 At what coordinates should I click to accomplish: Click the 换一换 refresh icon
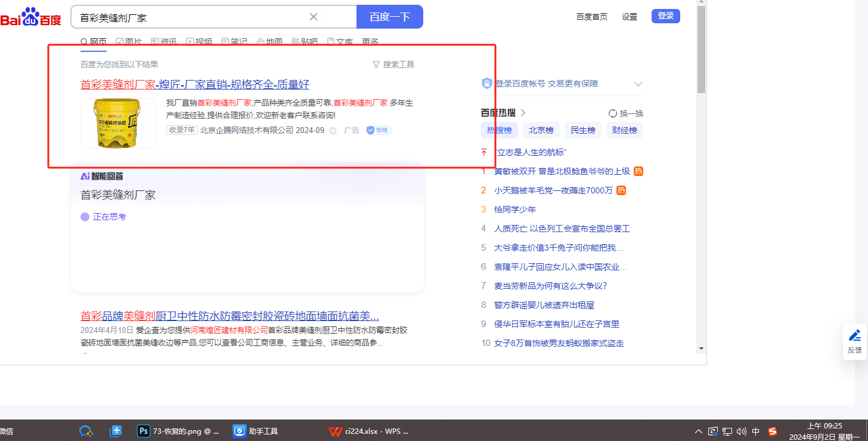click(x=612, y=113)
